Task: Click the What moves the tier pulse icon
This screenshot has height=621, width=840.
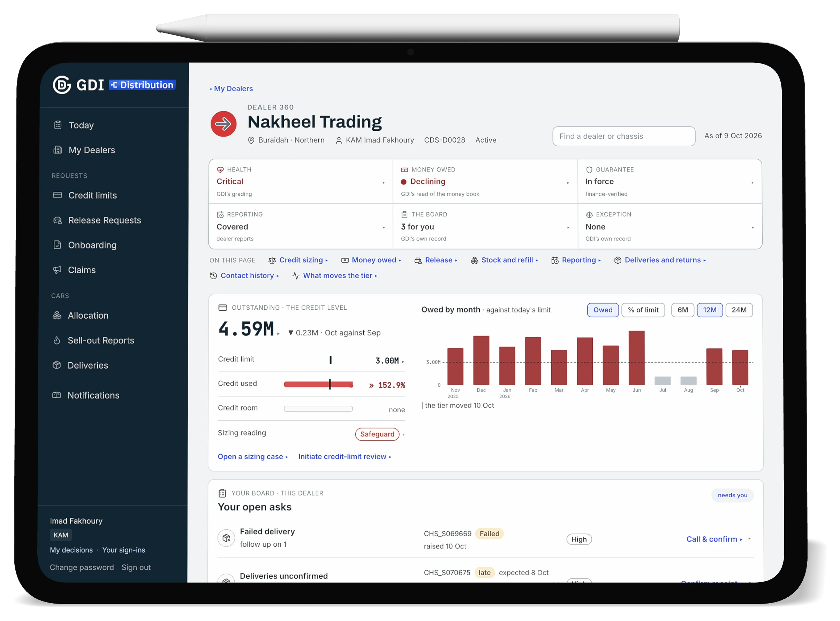Action: click(x=296, y=276)
